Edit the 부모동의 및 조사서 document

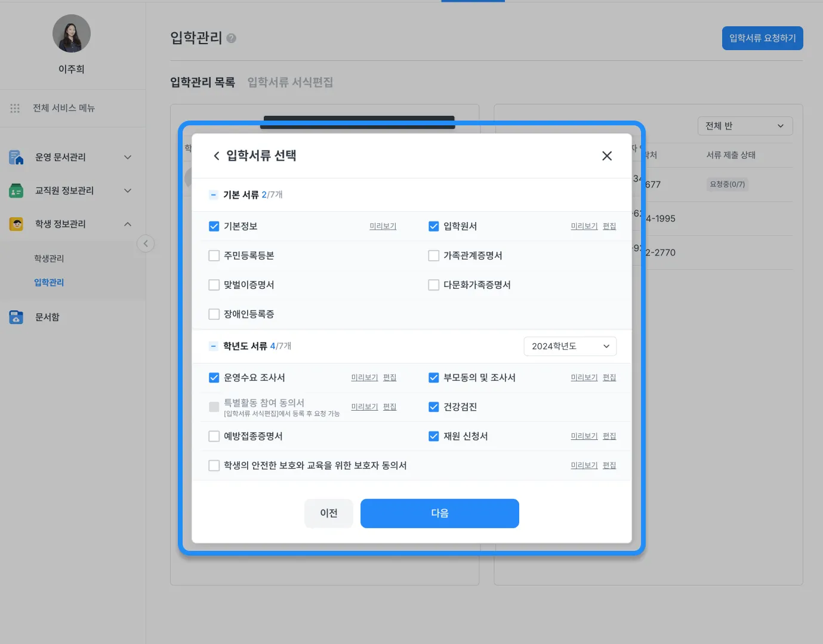(x=609, y=378)
